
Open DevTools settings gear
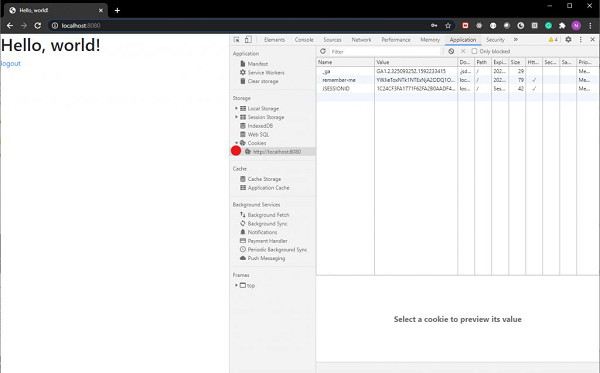click(568, 39)
